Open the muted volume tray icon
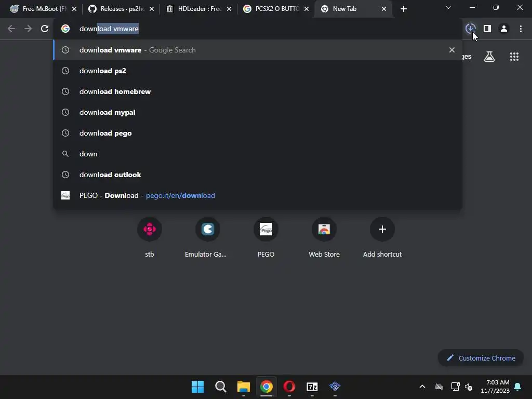532x399 pixels. [x=469, y=387]
